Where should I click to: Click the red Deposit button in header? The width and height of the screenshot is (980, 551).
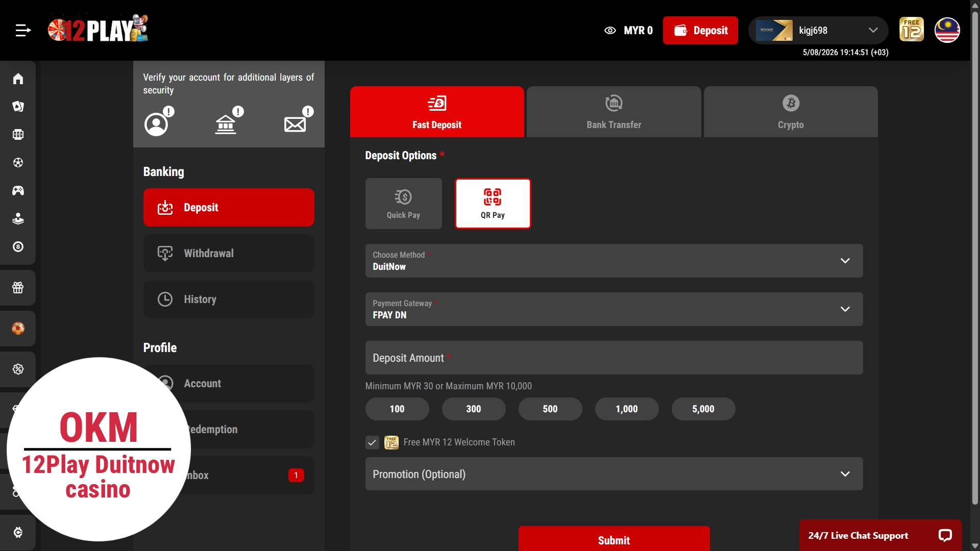pyautogui.click(x=700, y=31)
